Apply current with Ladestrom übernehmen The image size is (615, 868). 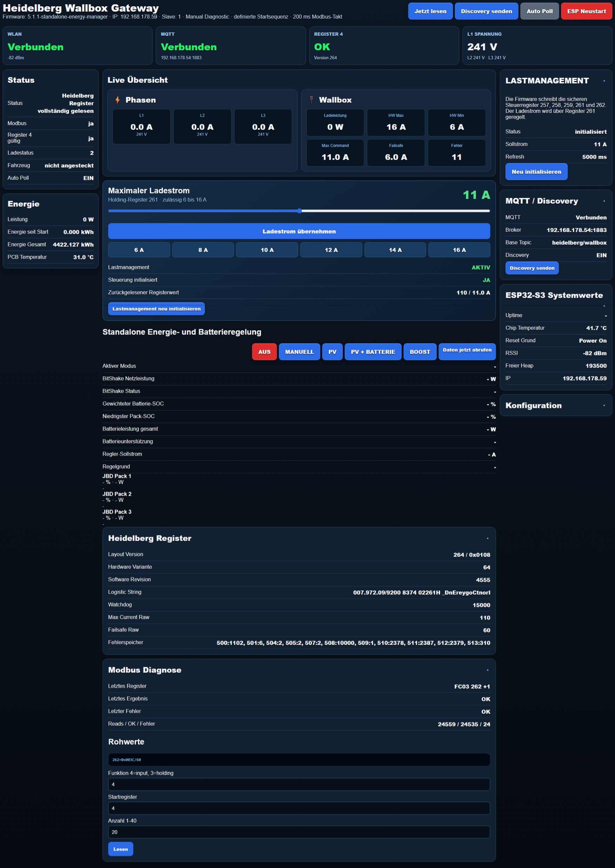(299, 231)
